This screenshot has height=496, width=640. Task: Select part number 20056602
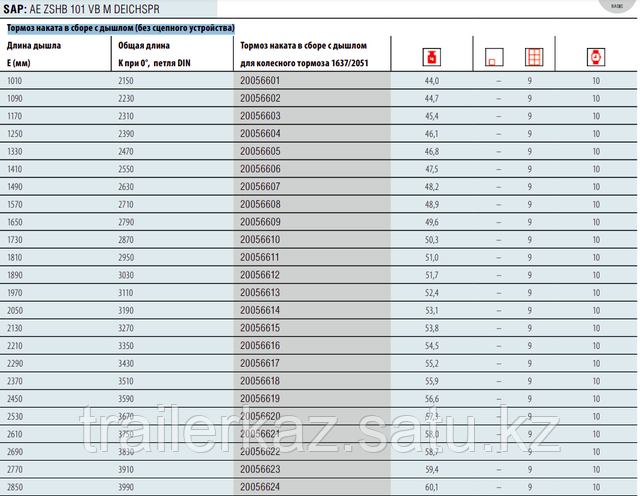[x=260, y=98]
